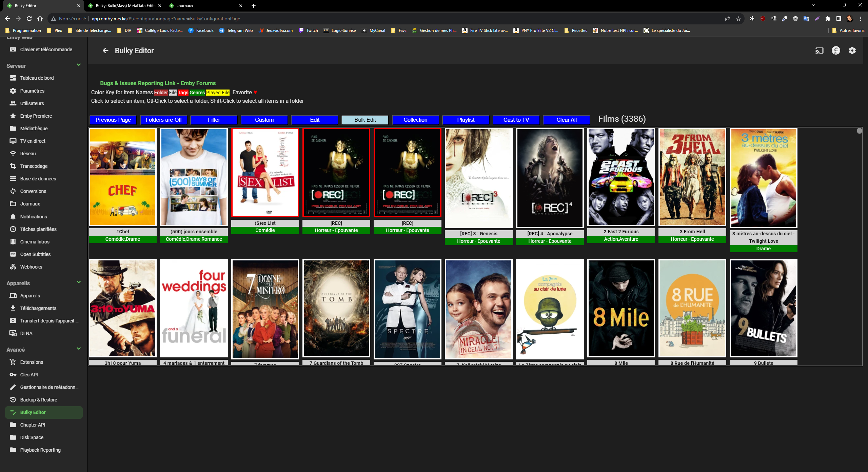The image size is (868, 472).
Task: Deselect the highlighted (S)ex List poster
Action: pyautogui.click(x=265, y=173)
